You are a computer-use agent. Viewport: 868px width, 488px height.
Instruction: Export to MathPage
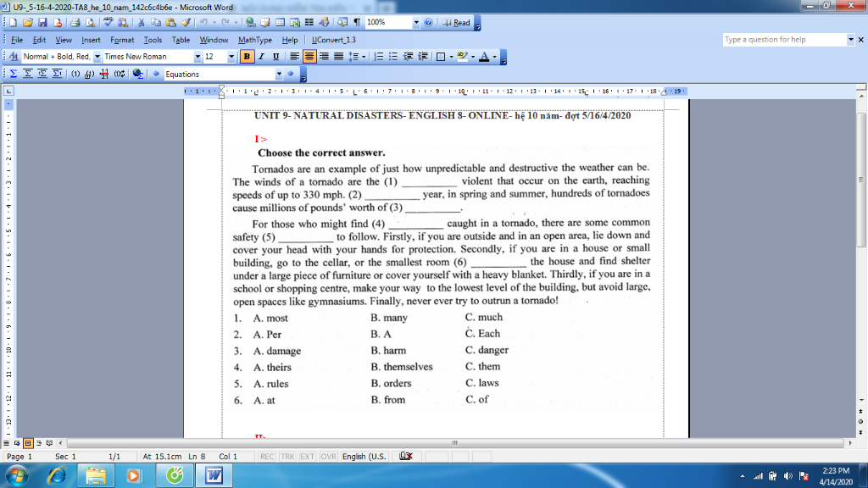(x=138, y=74)
